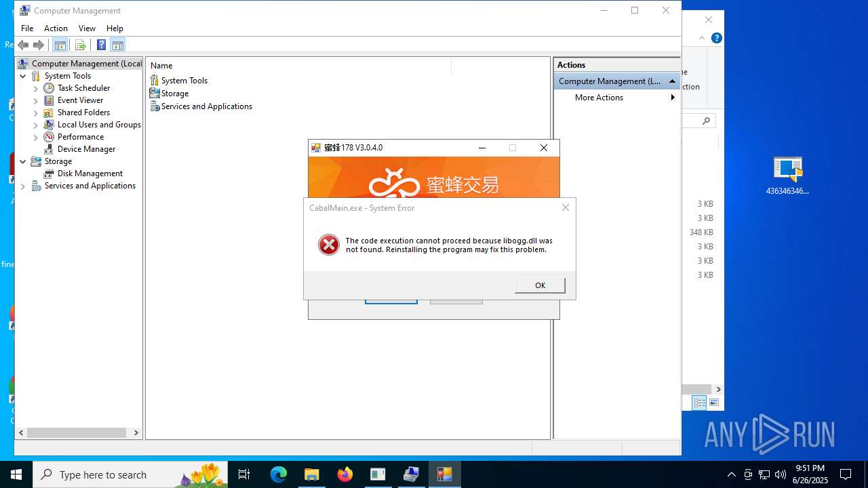Click the Forward arrow in Computer Management toolbar
Screen dimensions: 868x488
(39, 45)
